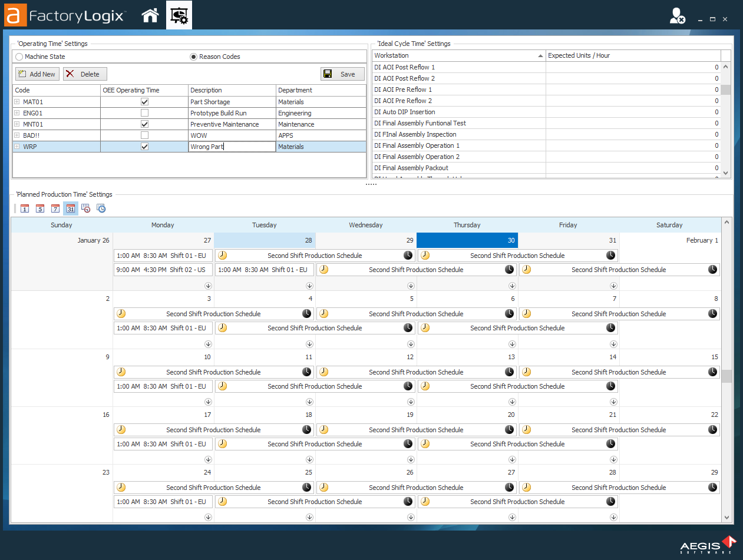Edit the Wrong Part description field

coord(232,147)
